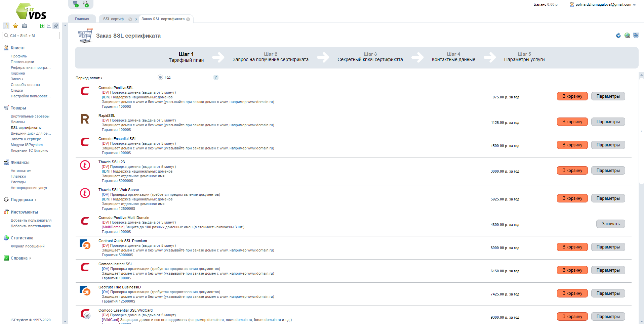Switch sidebar to tree menu view icon
The width and height of the screenshot is (644, 324).
tap(6, 26)
